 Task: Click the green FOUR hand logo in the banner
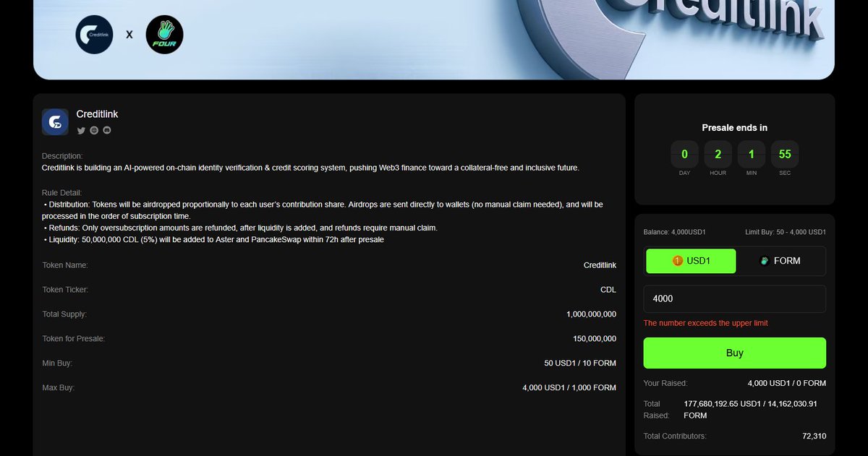(164, 34)
